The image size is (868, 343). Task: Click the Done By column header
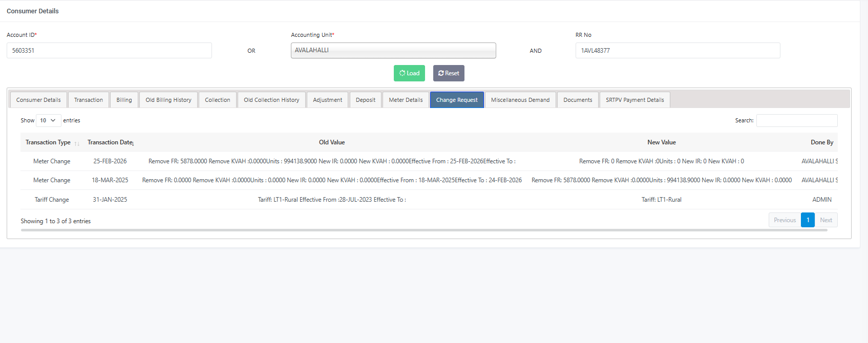(822, 142)
